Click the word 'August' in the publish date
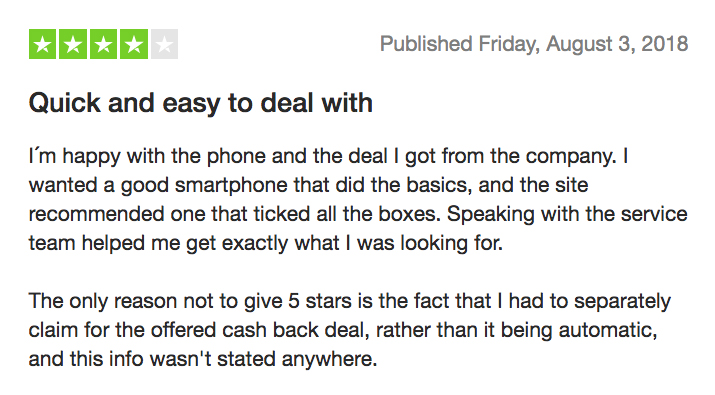Screen dimensions: 715x395 (x=579, y=44)
